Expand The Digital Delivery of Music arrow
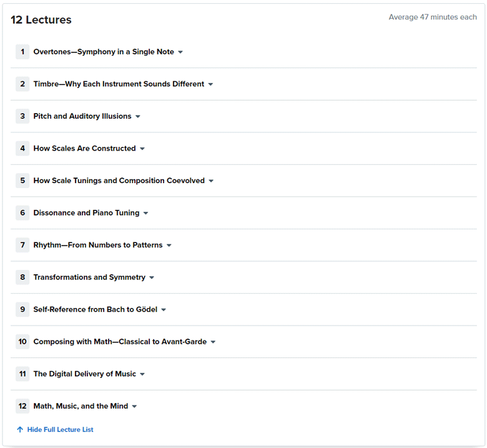Viewport: 487px width, 448px height. (x=142, y=374)
